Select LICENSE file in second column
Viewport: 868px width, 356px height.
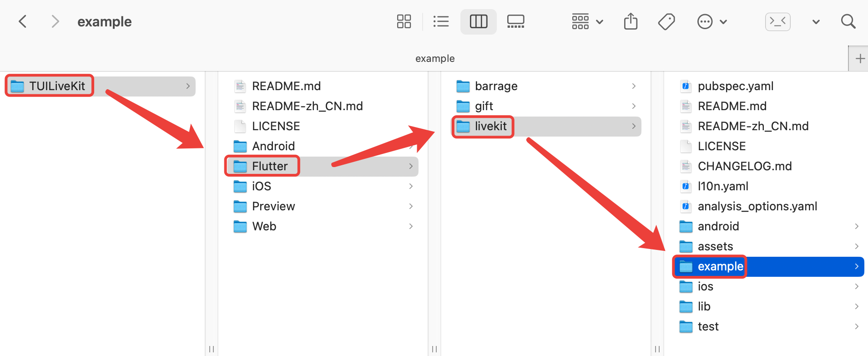[323, 126]
